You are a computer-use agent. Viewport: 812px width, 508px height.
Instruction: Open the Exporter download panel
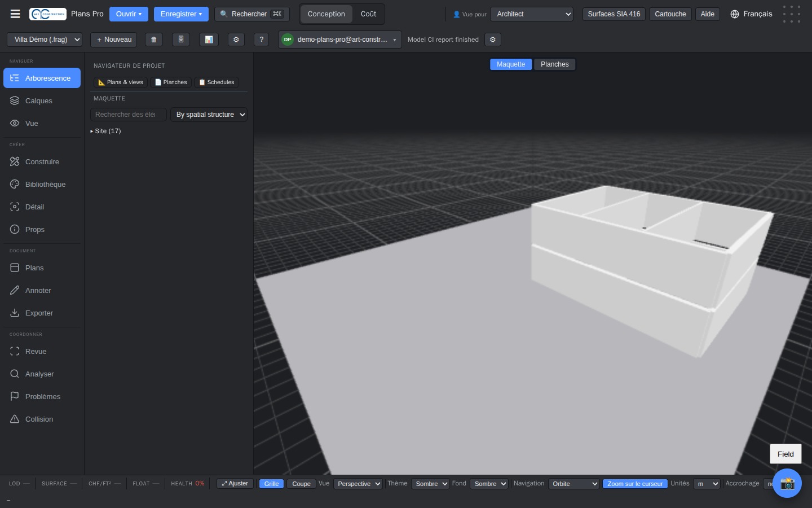point(42,313)
